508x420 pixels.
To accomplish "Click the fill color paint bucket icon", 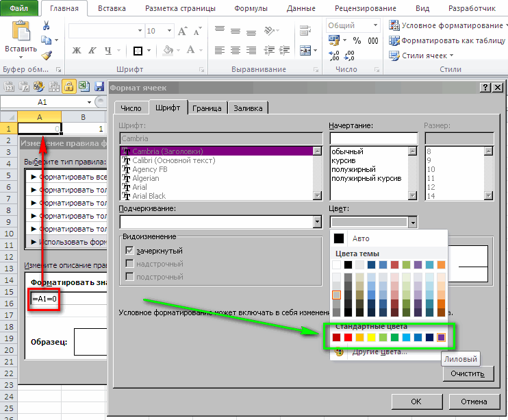I will pyautogui.click(x=168, y=50).
